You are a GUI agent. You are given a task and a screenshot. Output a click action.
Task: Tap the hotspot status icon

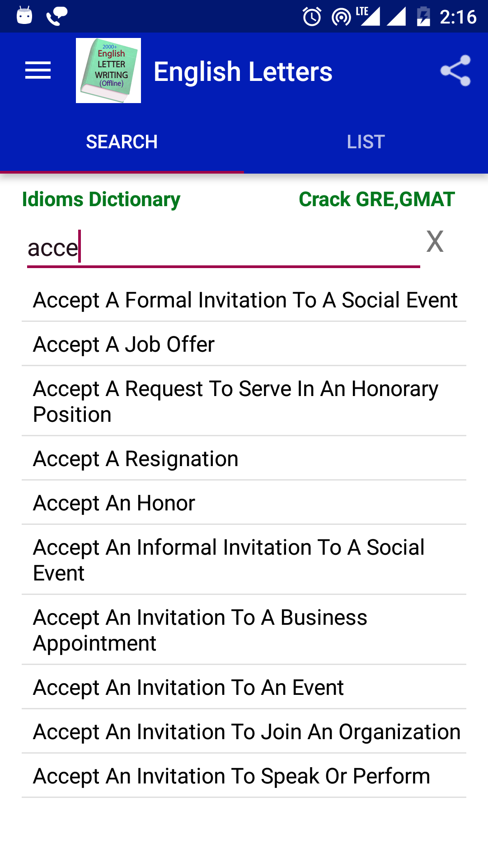click(x=341, y=17)
